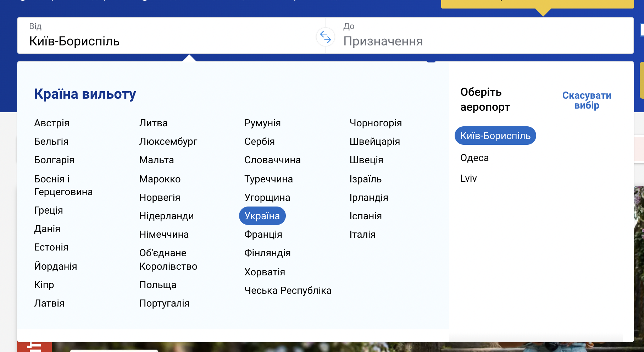This screenshot has height=352, width=644.
Task: Choose country Нідерланди
Action: pyautogui.click(x=167, y=216)
